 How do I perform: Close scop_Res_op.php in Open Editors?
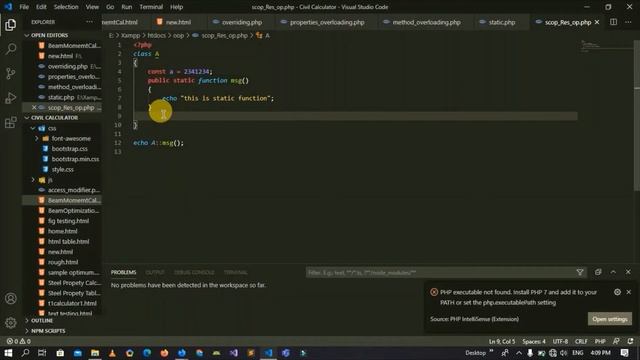click(x=34, y=107)
